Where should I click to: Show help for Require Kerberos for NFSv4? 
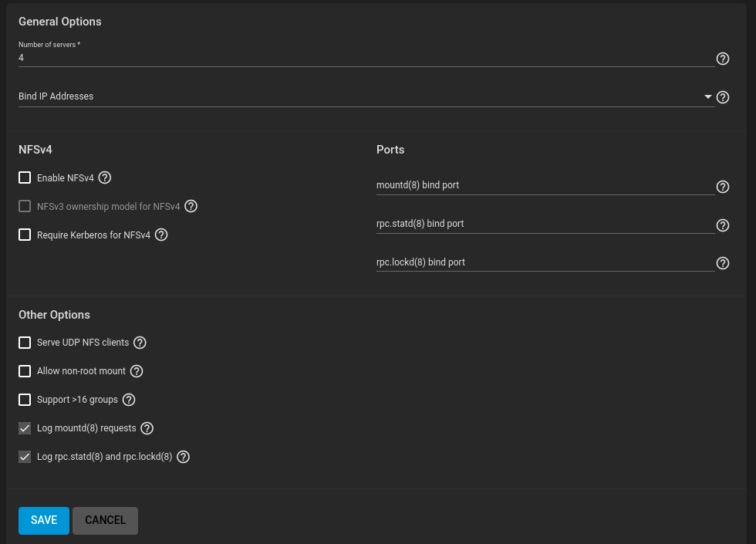pos(161,235)
